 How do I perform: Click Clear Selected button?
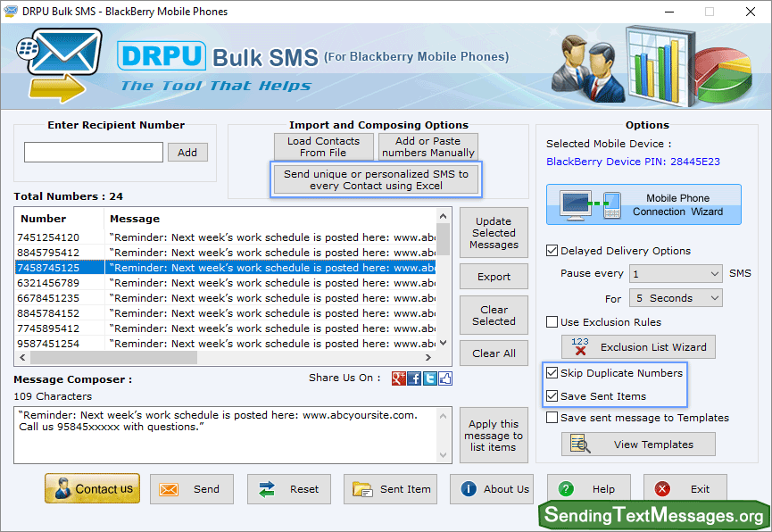click(x=494, y=315)
